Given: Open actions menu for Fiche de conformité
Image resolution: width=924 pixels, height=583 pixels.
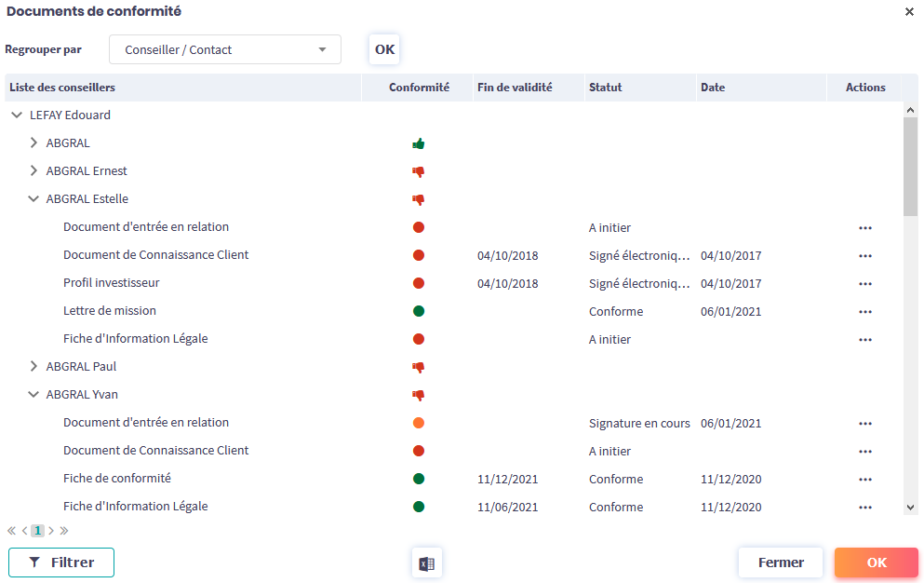Looking at the screenshot, I should click(865, 479).
